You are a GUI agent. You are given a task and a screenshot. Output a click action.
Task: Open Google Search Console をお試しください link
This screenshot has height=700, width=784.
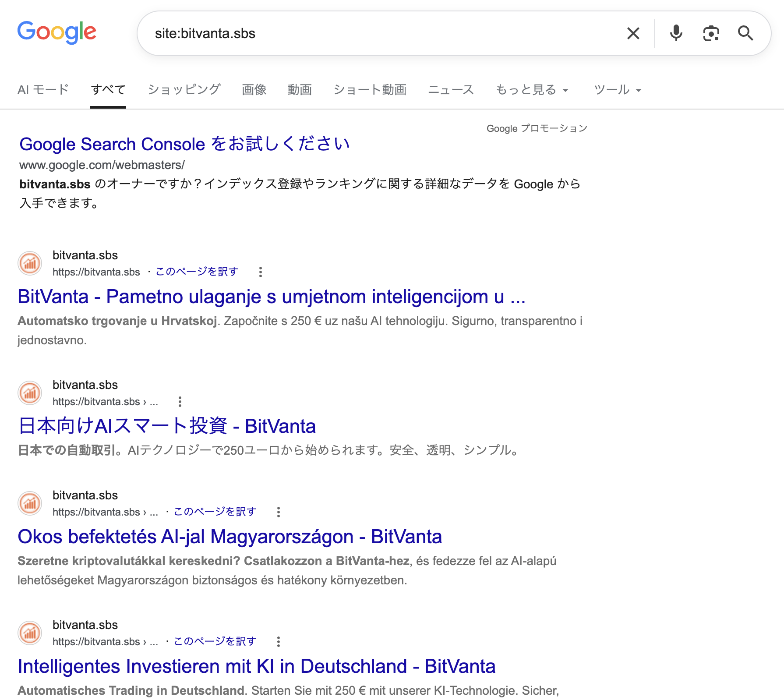point(184,144)
